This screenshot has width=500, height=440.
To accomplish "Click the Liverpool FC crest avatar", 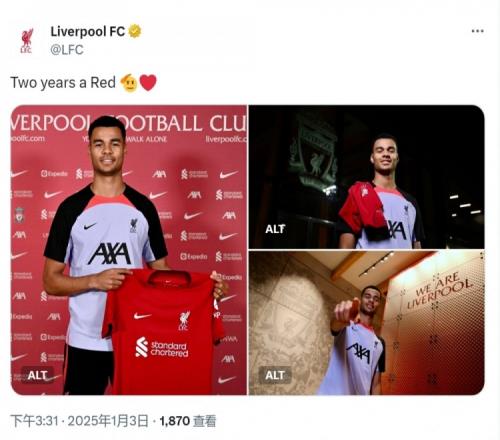I will (26, 41).
